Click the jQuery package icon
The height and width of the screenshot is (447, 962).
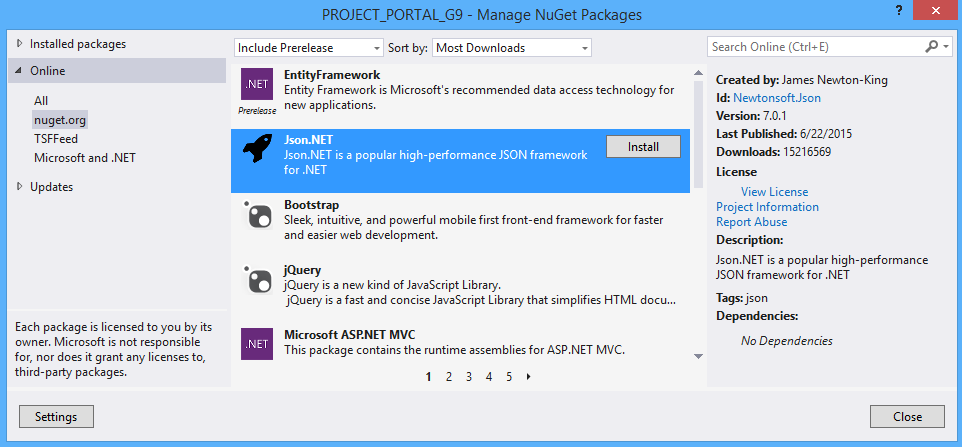(x=257, y=280)
